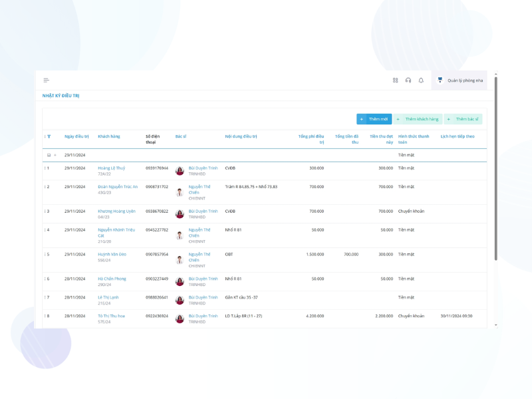This screenshot has width=532, height=399.
Task: Open customer Lê Thị Lạnh
Action: click(x=108, y=297)
